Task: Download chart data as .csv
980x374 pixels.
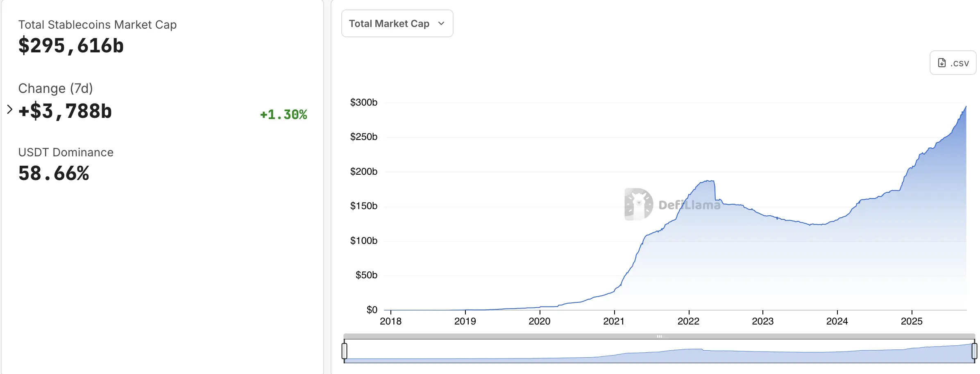Action: (x=953, y=63)
